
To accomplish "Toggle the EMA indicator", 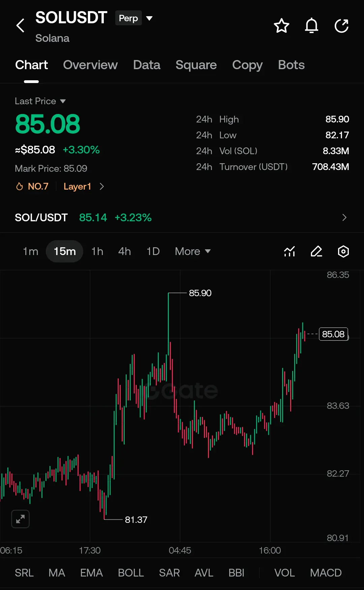I will 91,573.
